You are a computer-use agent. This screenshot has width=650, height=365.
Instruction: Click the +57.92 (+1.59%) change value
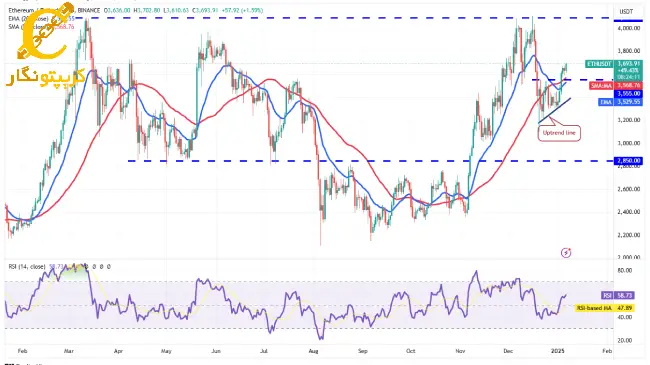click(x=243, y=10)
